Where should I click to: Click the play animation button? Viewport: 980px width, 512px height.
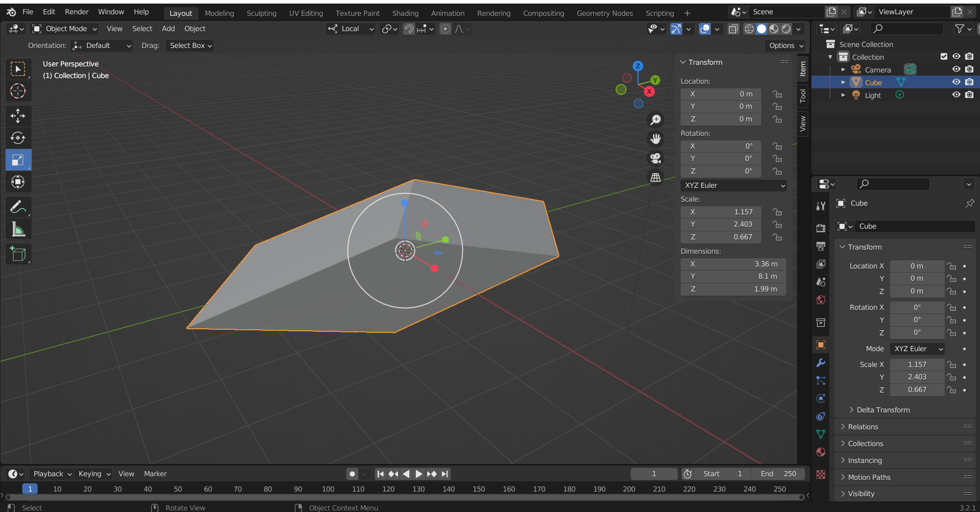click(x=418, y=474)
